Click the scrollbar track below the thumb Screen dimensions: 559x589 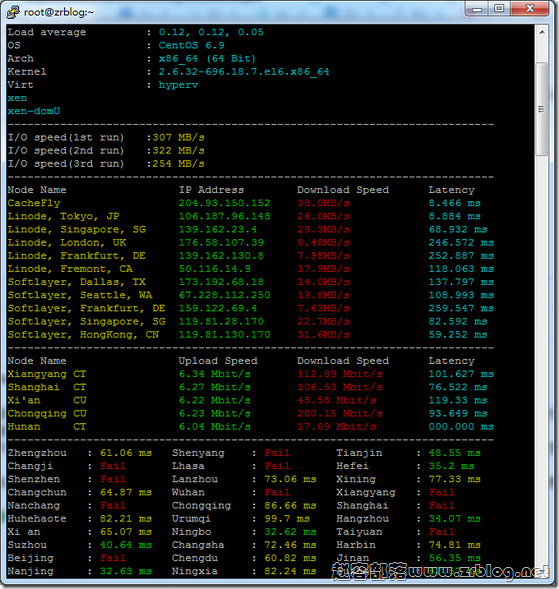[541, 357]
